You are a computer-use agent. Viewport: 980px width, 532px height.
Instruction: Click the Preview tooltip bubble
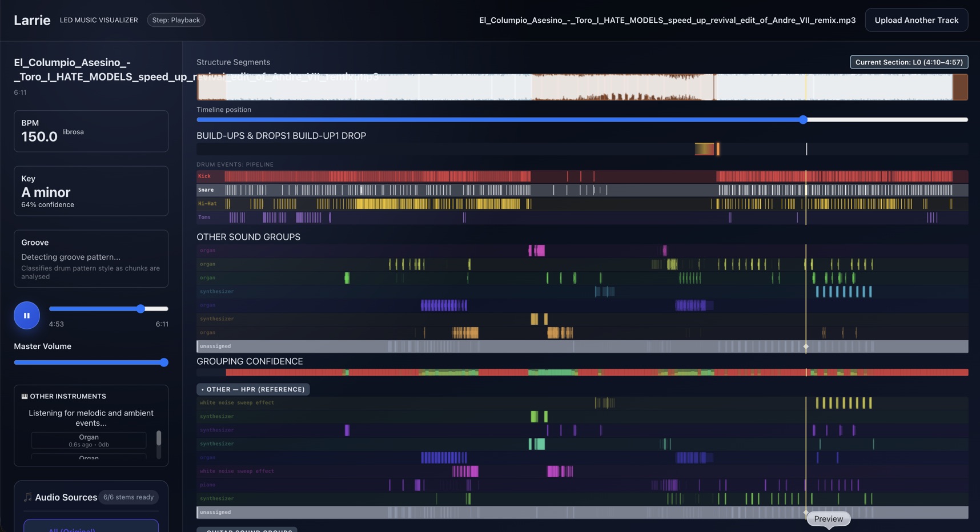click(828, 519)
